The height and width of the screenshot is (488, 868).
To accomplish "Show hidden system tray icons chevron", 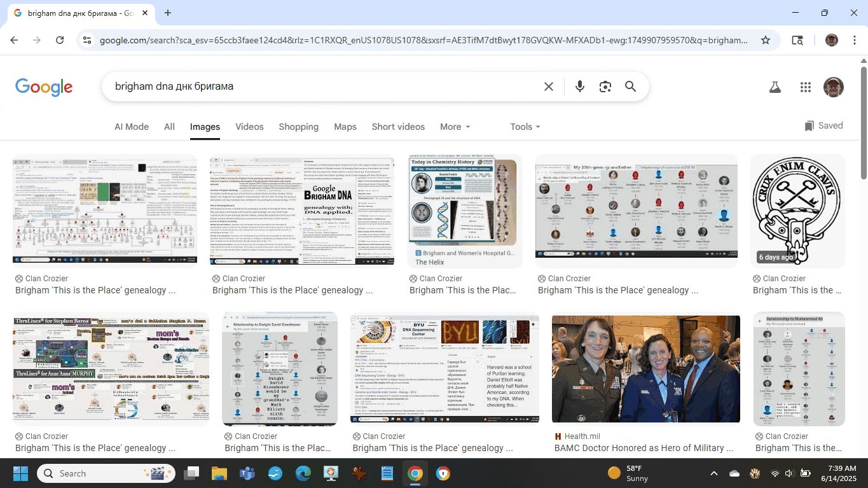I will [713, 473].
